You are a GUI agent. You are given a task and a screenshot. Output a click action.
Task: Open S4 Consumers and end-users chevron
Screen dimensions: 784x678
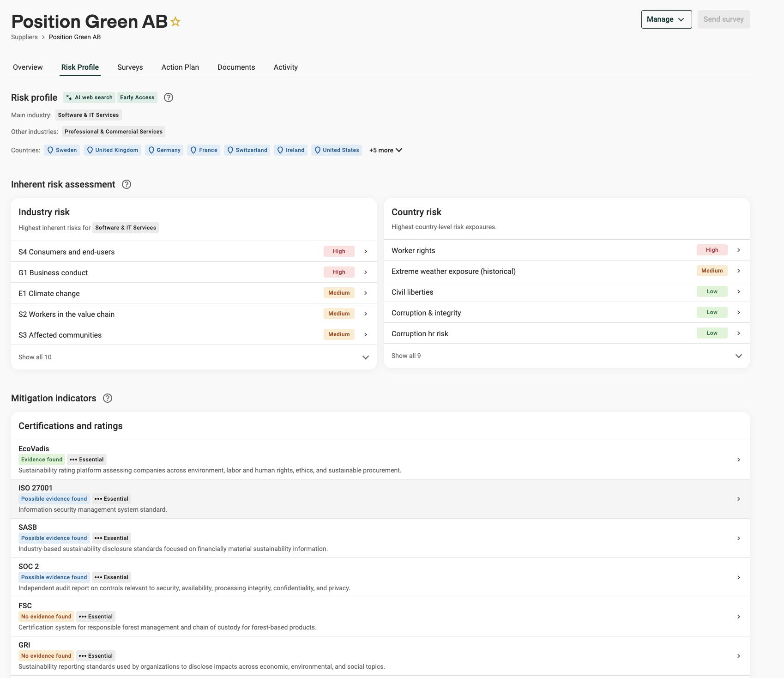tap(366, 251)
